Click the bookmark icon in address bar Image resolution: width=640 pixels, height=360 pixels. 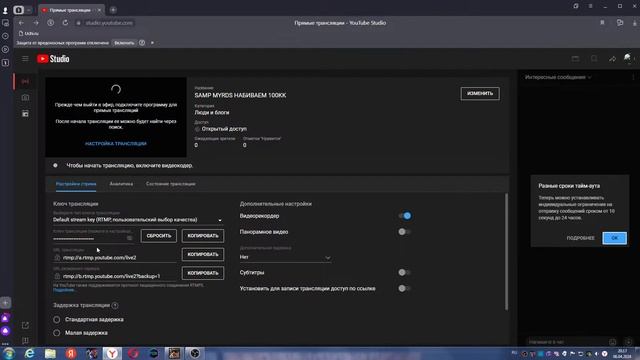coord(602,23)
